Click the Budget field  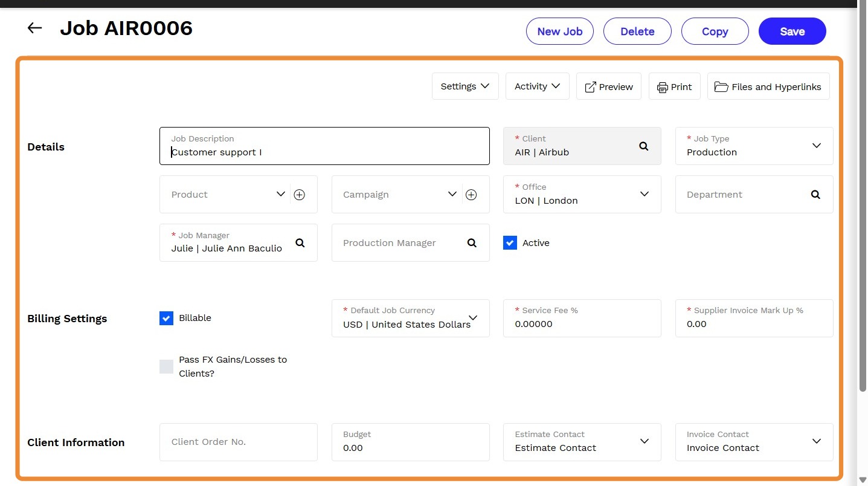point(411,442)
